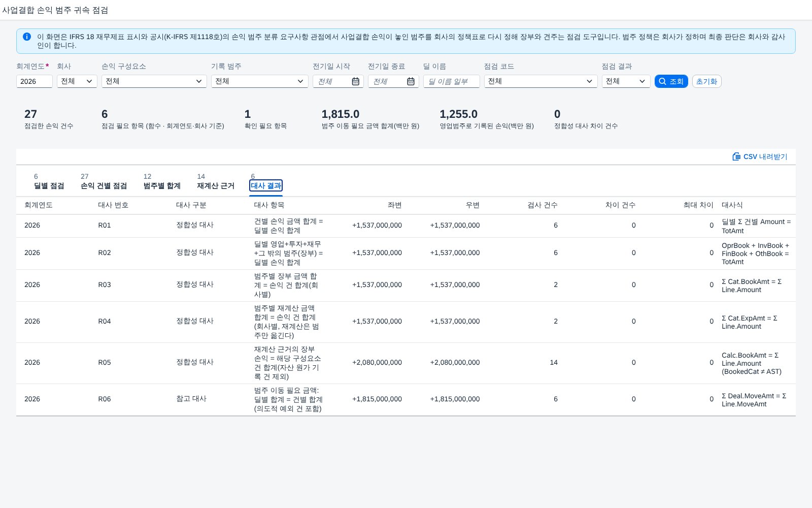Click the CSV download icon
The image size is (812, 508).
click(x=736, y=156)
